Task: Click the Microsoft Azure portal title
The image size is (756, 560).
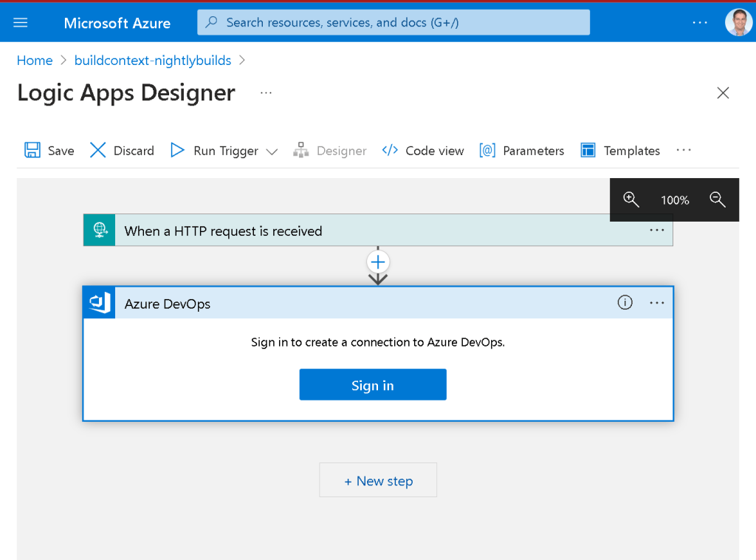Action: (117, 23)
